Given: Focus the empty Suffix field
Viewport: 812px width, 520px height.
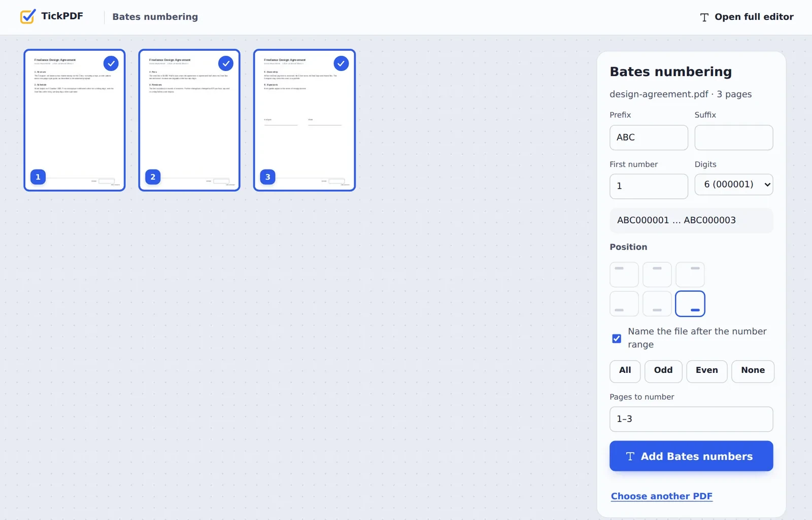Looking at the screenshot, I should (x=733, y=137).
